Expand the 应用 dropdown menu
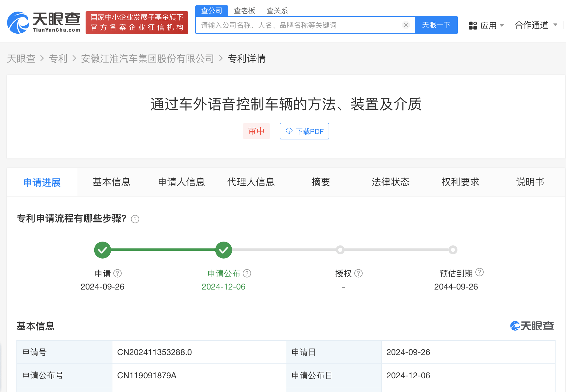 [502, 25]
